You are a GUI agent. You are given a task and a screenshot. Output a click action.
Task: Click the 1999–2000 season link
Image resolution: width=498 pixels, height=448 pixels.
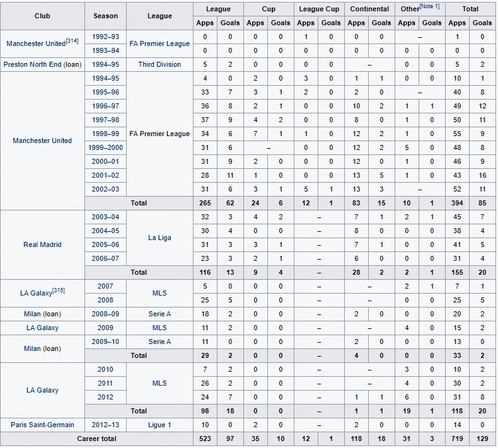(105, 147)
